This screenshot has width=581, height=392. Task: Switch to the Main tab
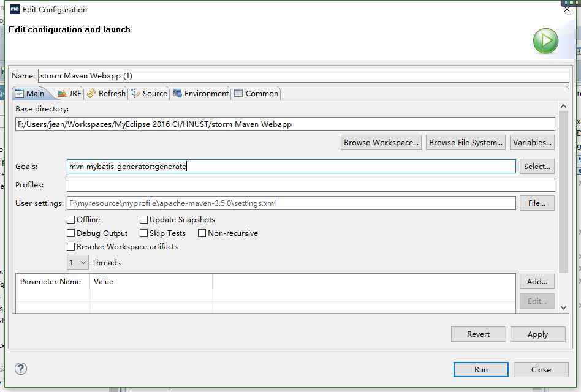point(30,94)
